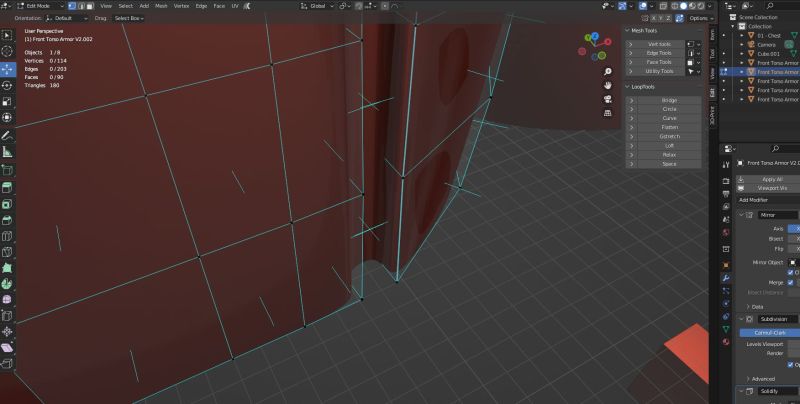The width and height of the screenshot is (800, 404).
Task: Select the Knife tool
Action: 7,252
